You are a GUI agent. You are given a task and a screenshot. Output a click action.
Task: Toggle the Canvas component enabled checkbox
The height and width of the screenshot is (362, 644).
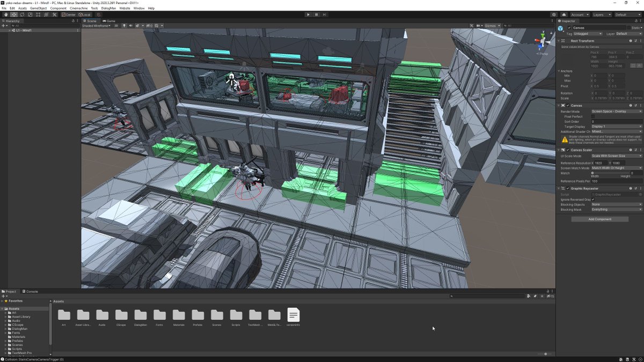568,106
